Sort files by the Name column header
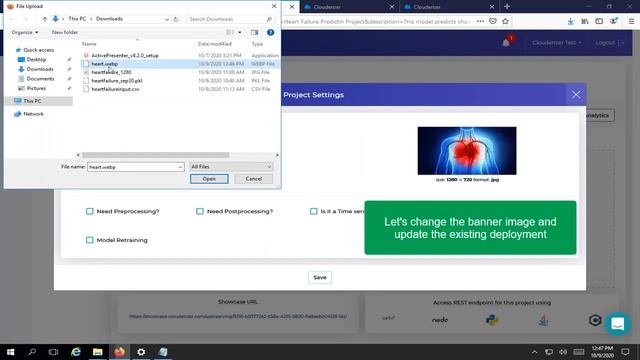The height and width of the screenshot is (360, 640). [x=89, y=44]
